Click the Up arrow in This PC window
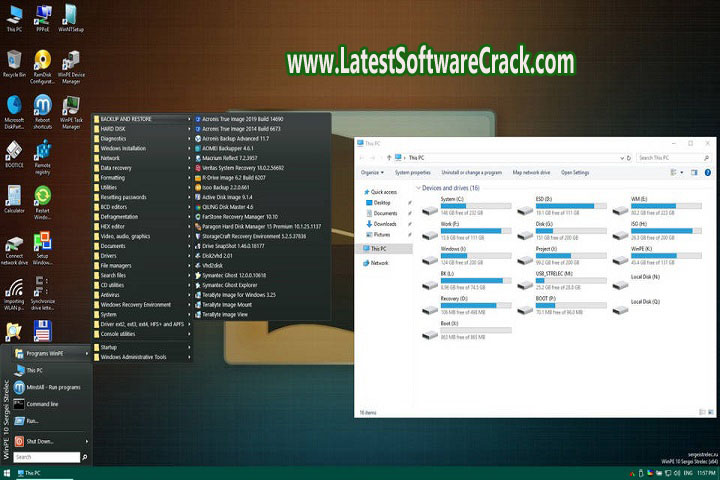 pos(389,158)
